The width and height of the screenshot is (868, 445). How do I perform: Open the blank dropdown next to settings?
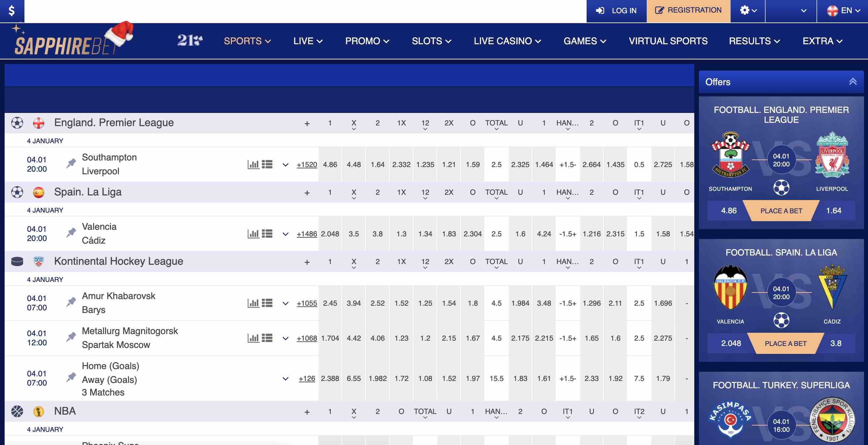pos(791,11)
